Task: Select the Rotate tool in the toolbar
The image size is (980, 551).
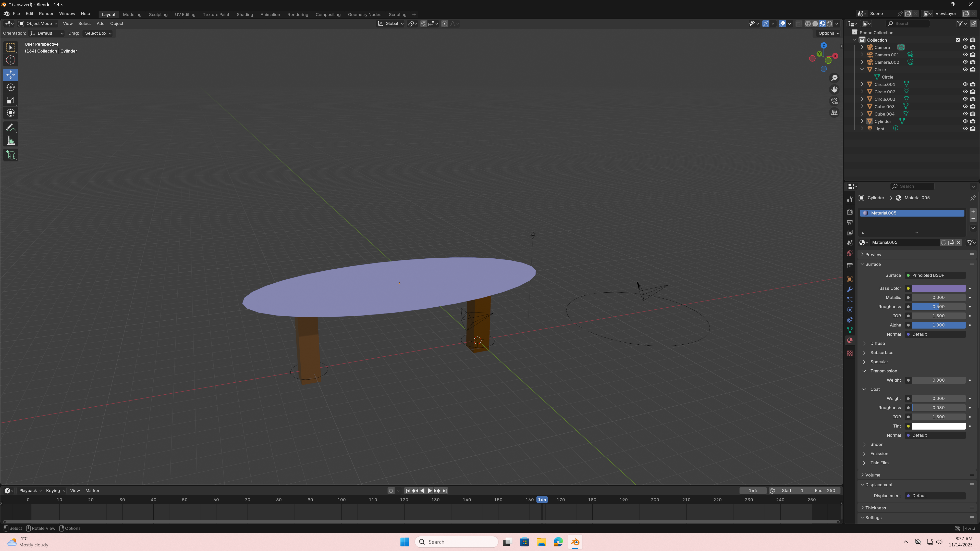Action: click(11, 87)
